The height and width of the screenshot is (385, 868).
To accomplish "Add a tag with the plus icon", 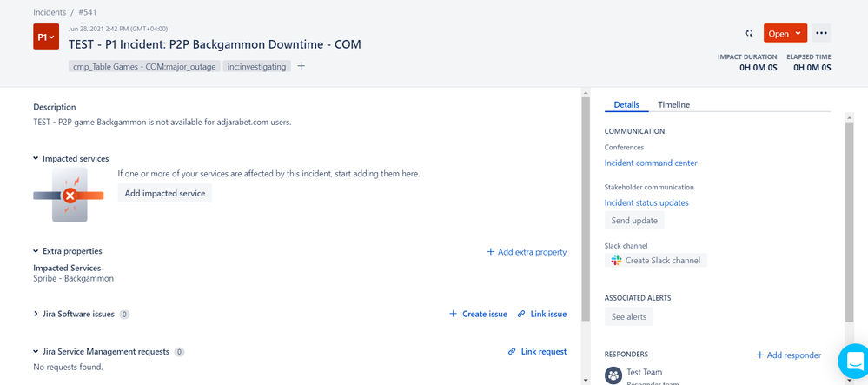I will coord(301,66).
